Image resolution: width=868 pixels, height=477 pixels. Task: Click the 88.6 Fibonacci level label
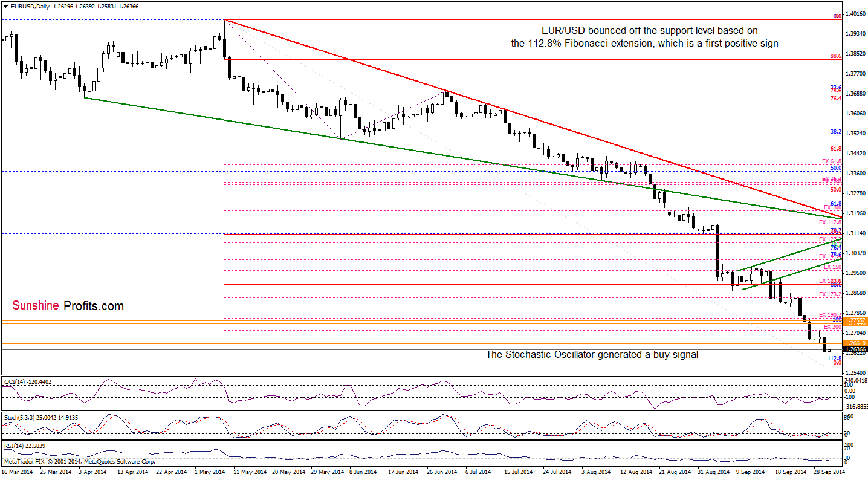[837, 56]
